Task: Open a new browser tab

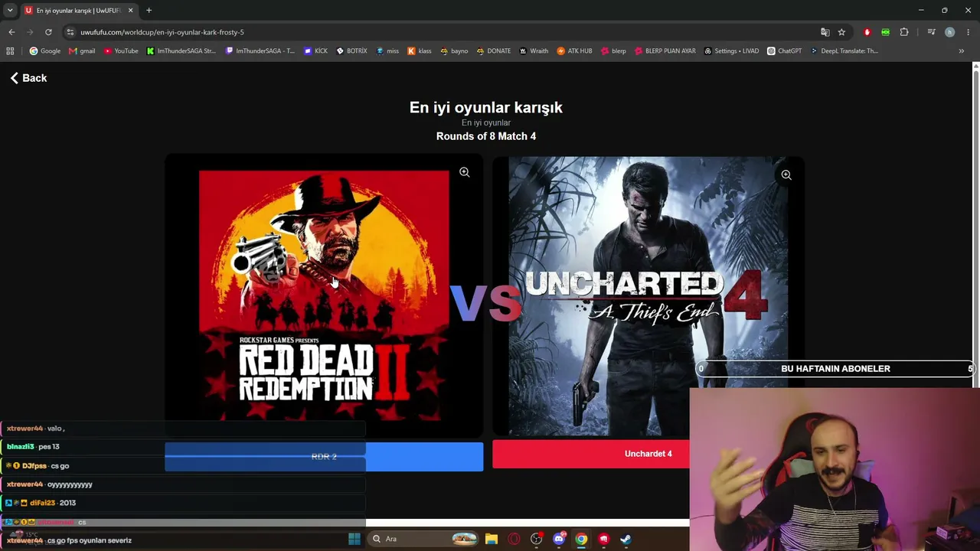Action: (149, 11)
